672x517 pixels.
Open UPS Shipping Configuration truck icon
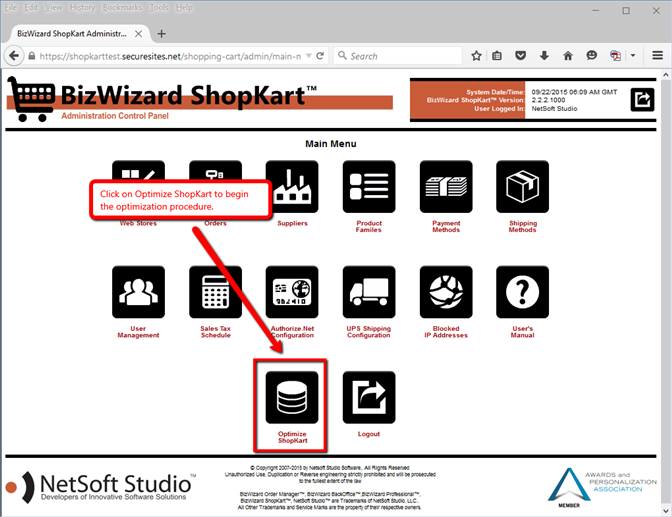pyautogui.click(x=369, y=292)
